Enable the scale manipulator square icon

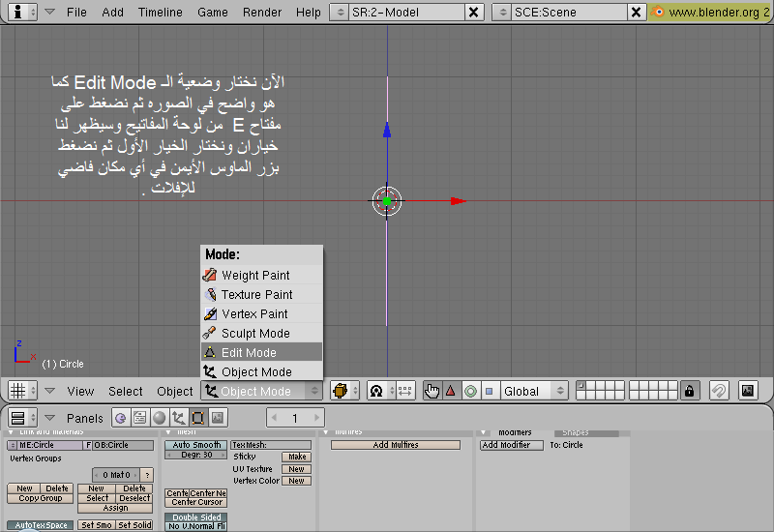pyautogui.click(x=490, y=391)
